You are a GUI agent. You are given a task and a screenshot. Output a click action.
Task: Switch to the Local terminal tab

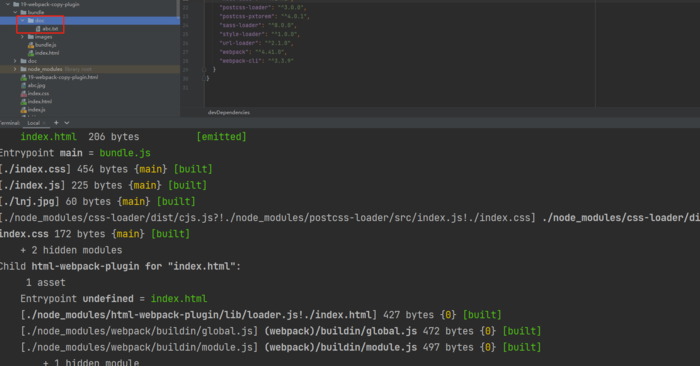pyautogui.click(x=33, y=123)
